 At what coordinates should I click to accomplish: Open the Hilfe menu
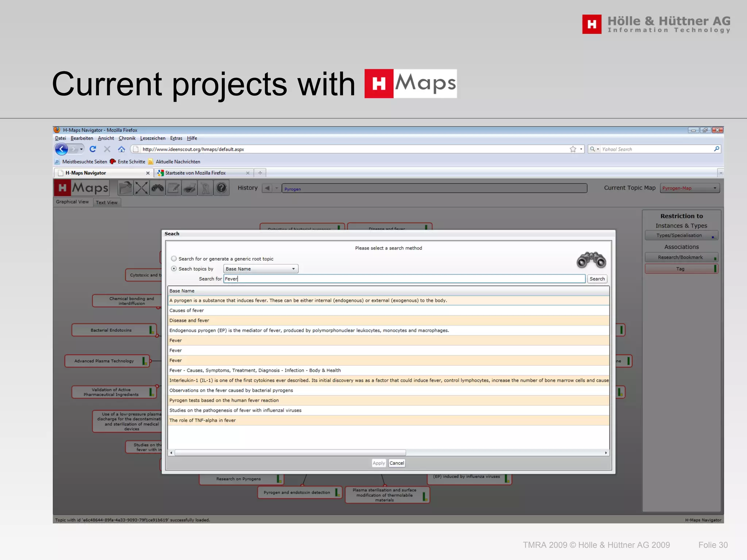[x=192, y=138]
